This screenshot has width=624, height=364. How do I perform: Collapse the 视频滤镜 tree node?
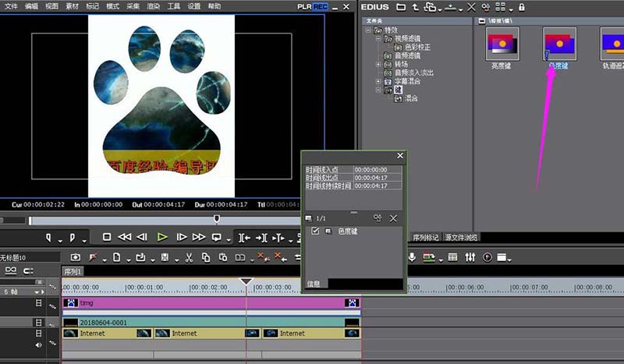(x=378, y=39)
